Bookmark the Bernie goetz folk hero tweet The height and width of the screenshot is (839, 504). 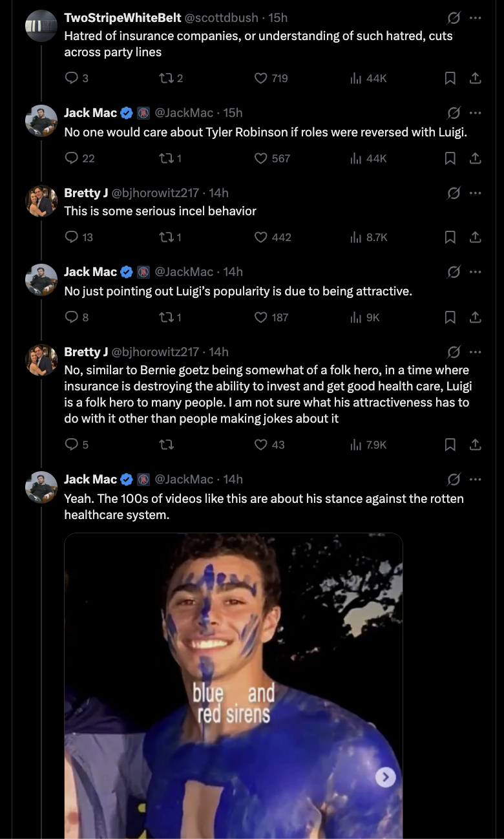[450, 445]
